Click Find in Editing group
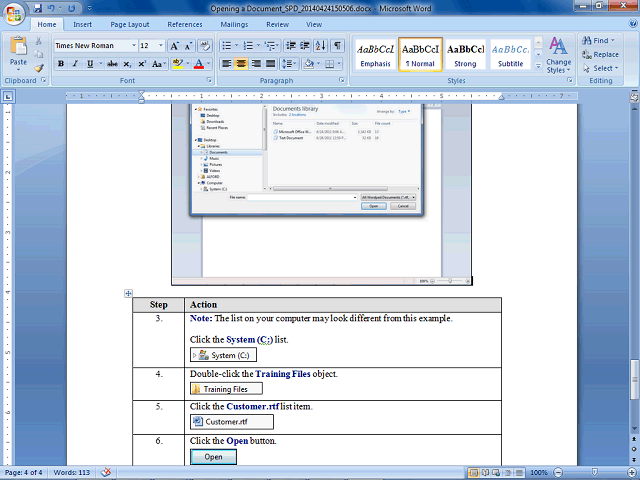This screenshot has width=640, height=480. [598, 40]
